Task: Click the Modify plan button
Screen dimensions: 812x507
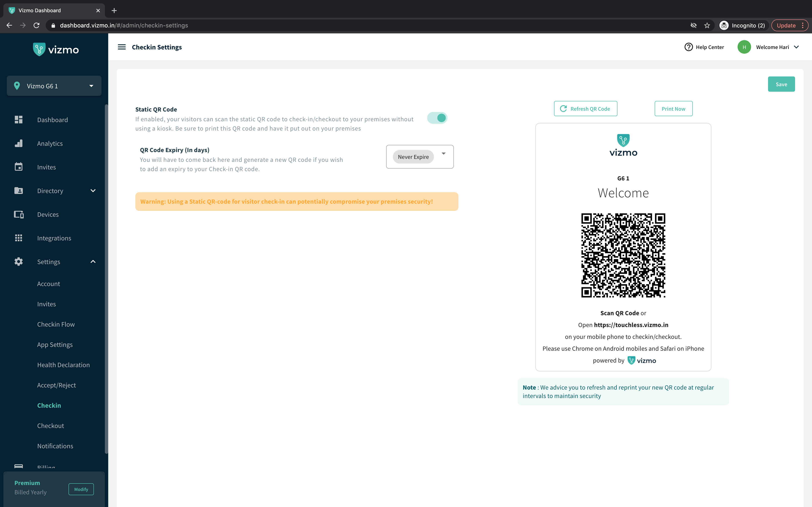Action: click(x=81, y=489)
